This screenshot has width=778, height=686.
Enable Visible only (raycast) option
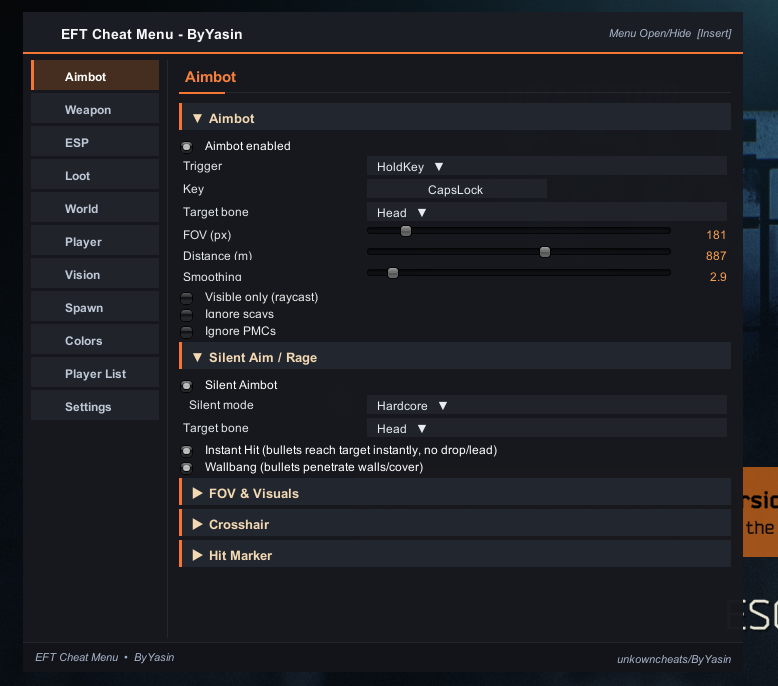[x=187, y=298]
